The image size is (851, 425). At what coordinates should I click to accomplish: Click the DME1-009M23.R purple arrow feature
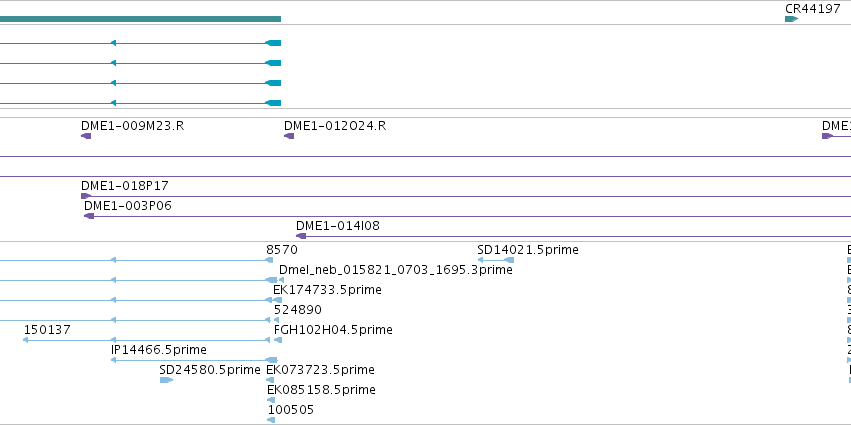point(86,136)
